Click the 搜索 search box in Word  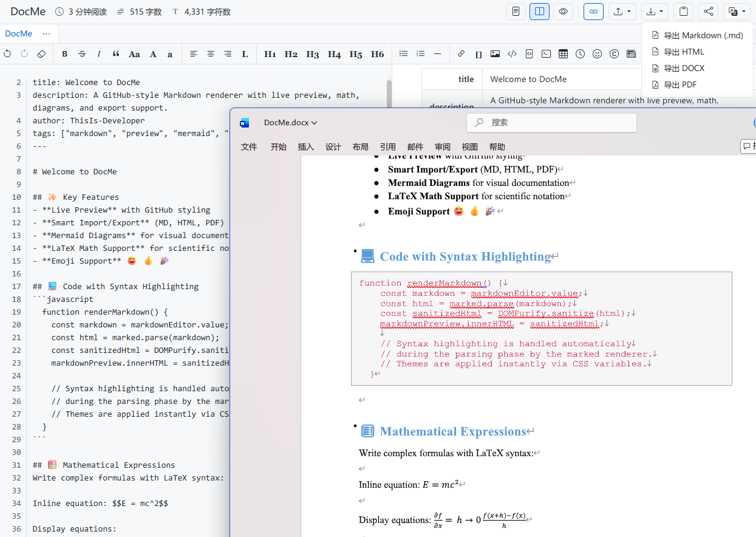(551, 123)
